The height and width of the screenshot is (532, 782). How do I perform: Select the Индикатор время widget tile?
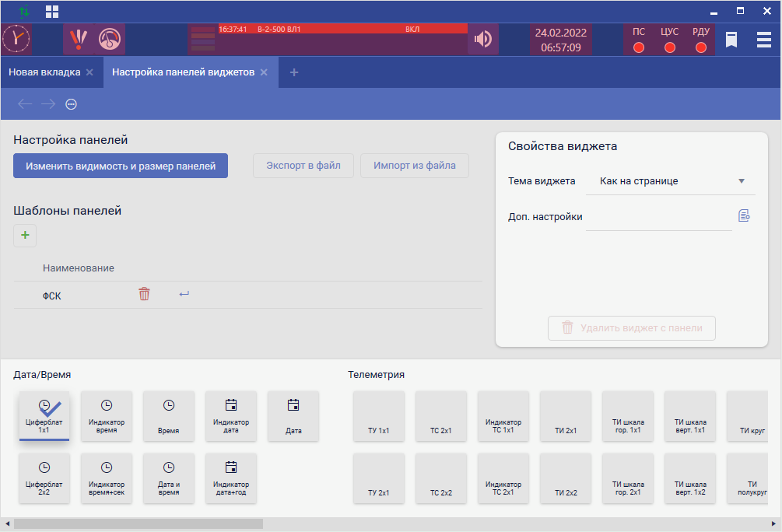pos(107,416)
